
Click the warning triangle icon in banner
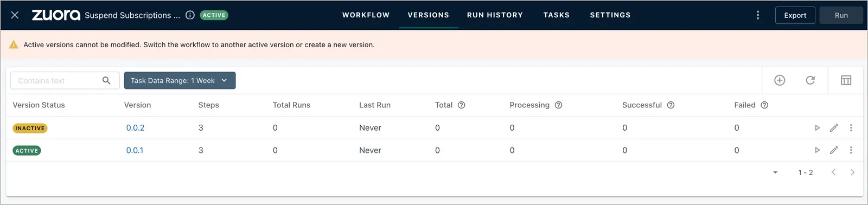click(x=14, y=44)
